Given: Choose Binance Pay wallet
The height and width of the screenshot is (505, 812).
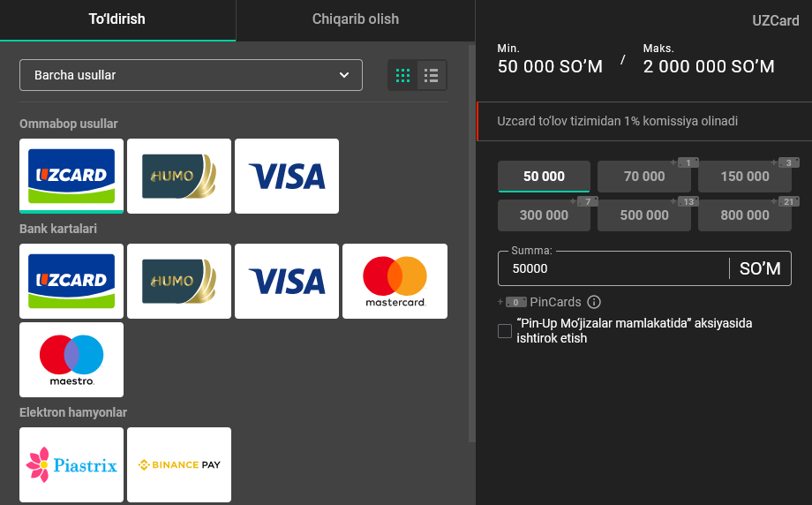Looking at the screenshot, I should click(x=179, y=464).
